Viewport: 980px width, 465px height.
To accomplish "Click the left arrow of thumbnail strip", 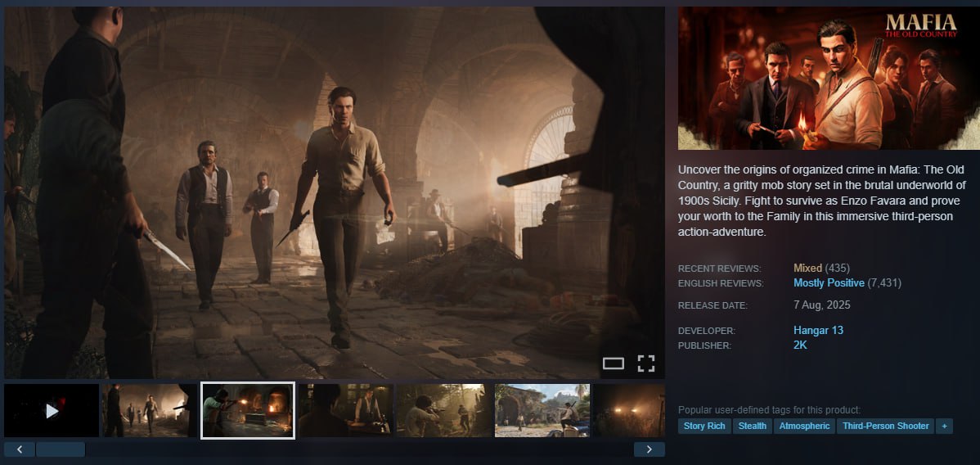I will point(20,449).
